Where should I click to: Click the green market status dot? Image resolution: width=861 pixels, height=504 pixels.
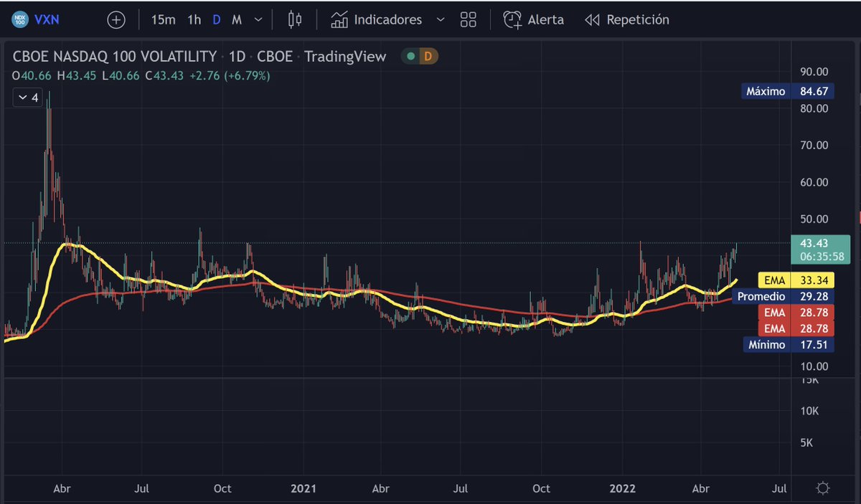(410, 57)
